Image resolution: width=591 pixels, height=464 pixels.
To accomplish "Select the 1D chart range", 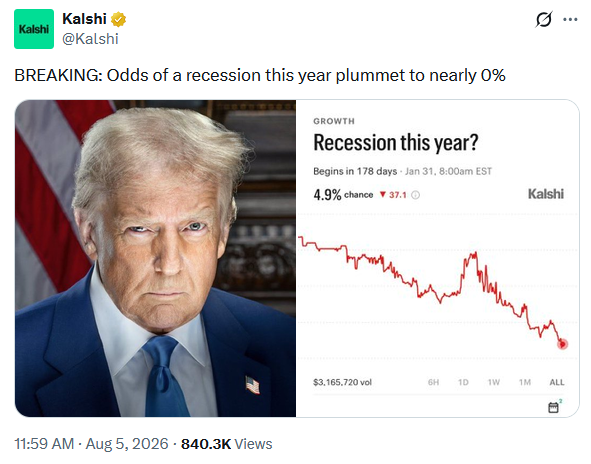I will click(463, 382).
